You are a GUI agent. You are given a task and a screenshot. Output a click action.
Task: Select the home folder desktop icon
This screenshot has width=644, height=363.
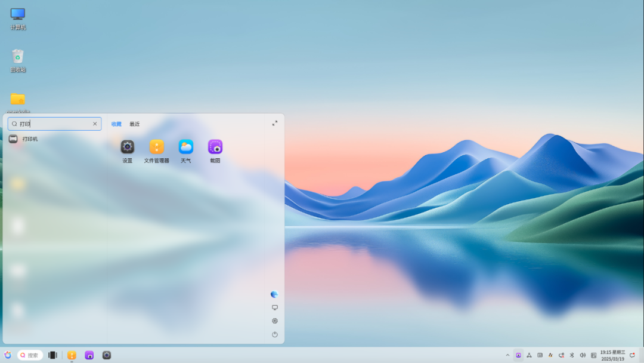coord(18,103)
